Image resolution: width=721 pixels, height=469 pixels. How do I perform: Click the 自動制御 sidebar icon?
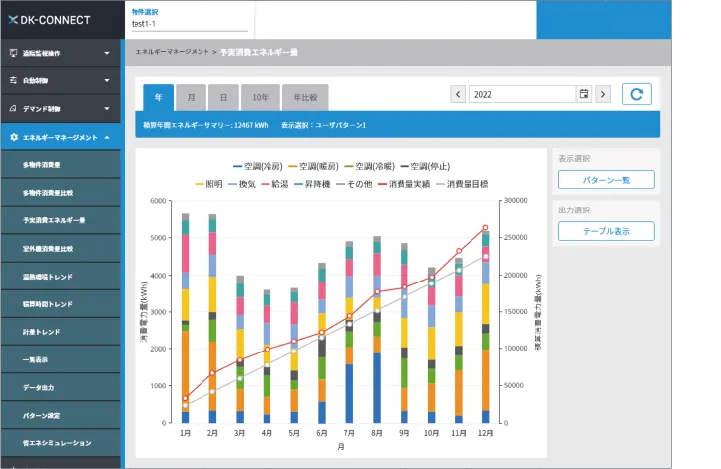(13, 80)
